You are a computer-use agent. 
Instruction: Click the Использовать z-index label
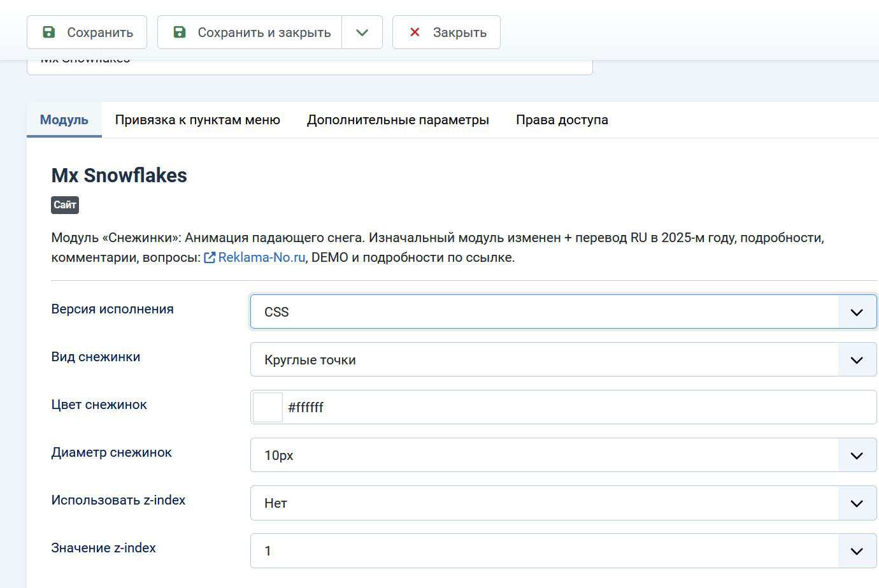click(x=118, y=500)
